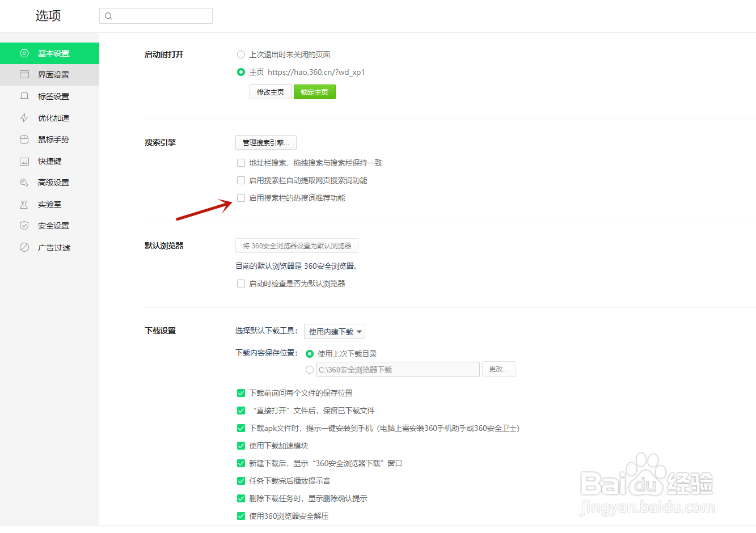Click 将360安全浏览器设置为默认浏览器 button

(297, 246)
